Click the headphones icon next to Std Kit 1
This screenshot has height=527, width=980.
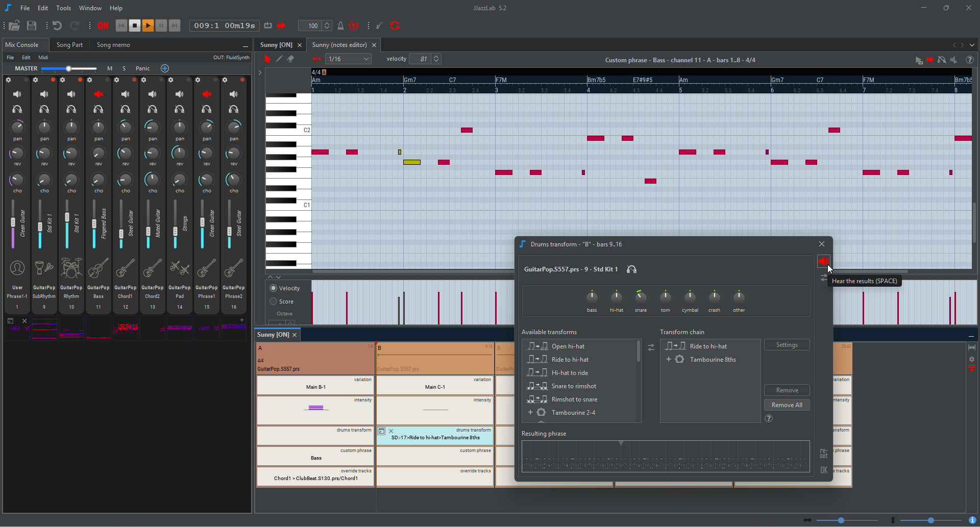(x=631, y=269)
